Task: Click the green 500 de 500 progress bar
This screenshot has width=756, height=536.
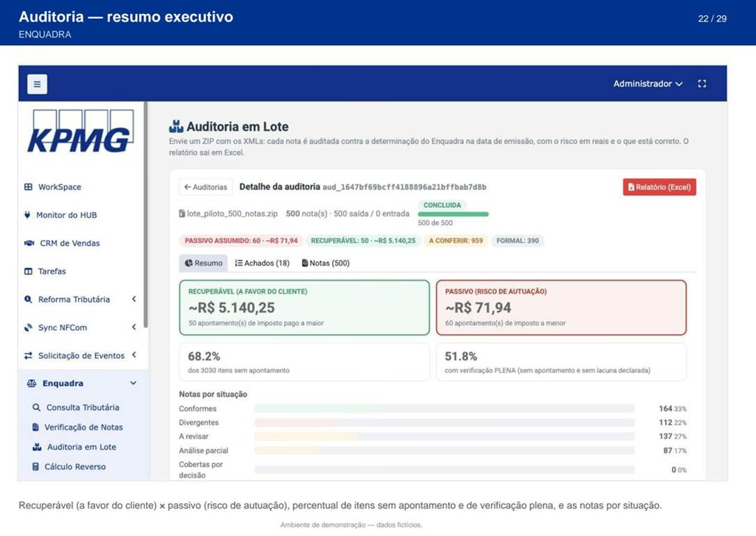Action: point(453,214)
